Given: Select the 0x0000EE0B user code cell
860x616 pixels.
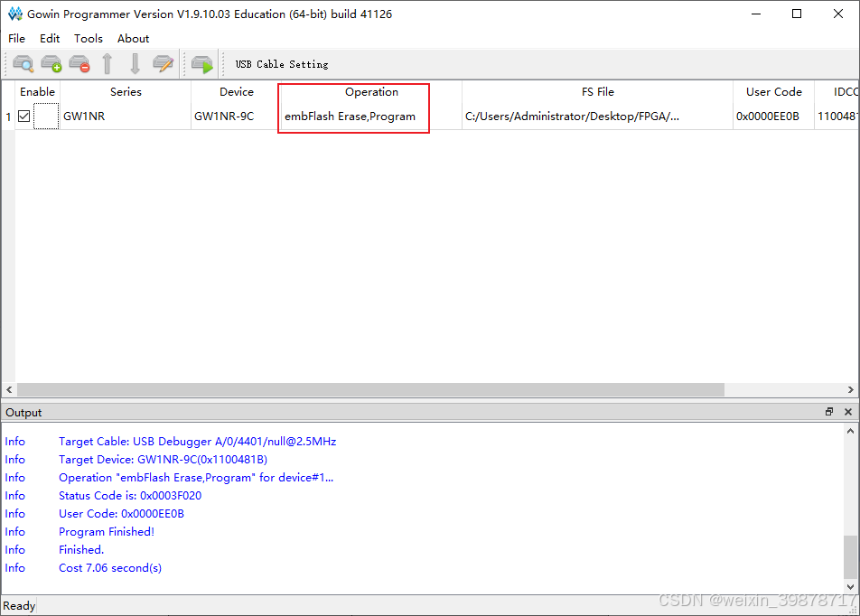Looking at the screenshot, I should pyautogui.click(x=774, y=117).
